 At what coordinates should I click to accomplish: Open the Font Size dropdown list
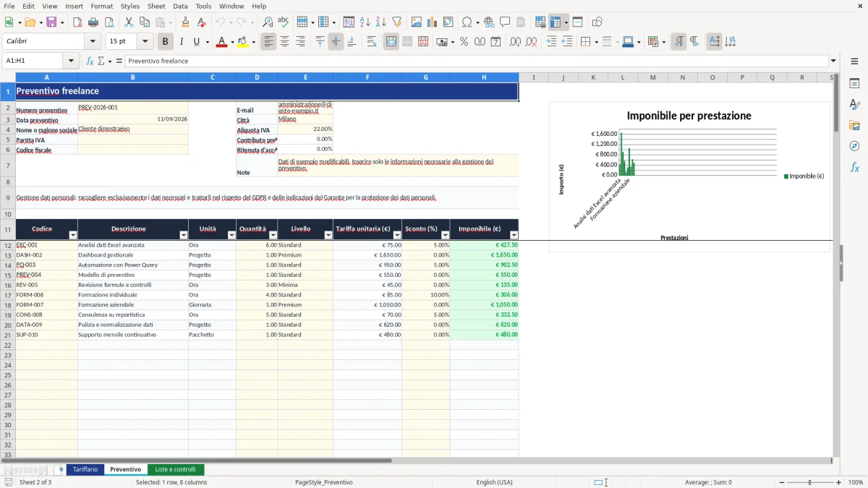pos(145,42)
